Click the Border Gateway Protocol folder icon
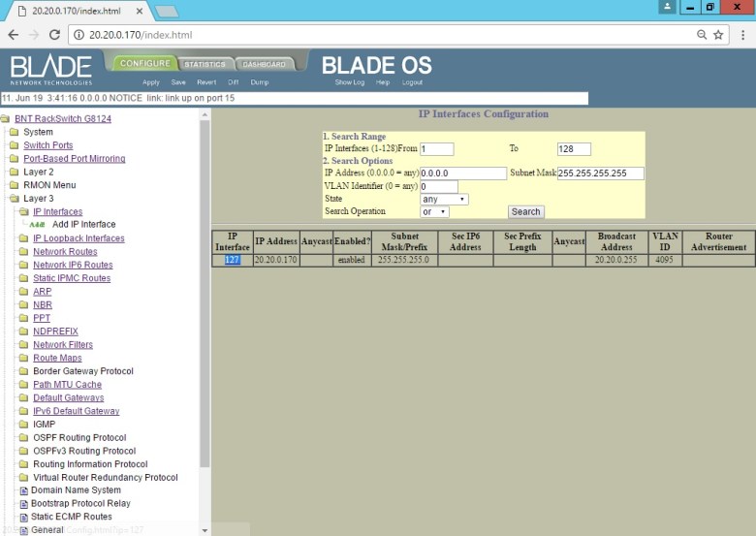The width and height of the screenshot is (756, 536). point(23,370)
